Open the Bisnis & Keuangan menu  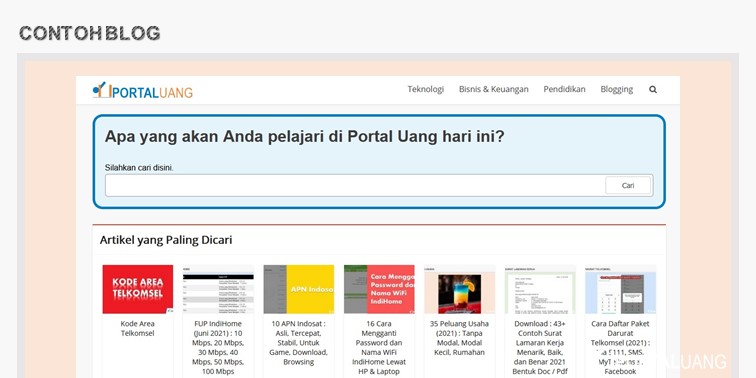[x=494, y=89]
